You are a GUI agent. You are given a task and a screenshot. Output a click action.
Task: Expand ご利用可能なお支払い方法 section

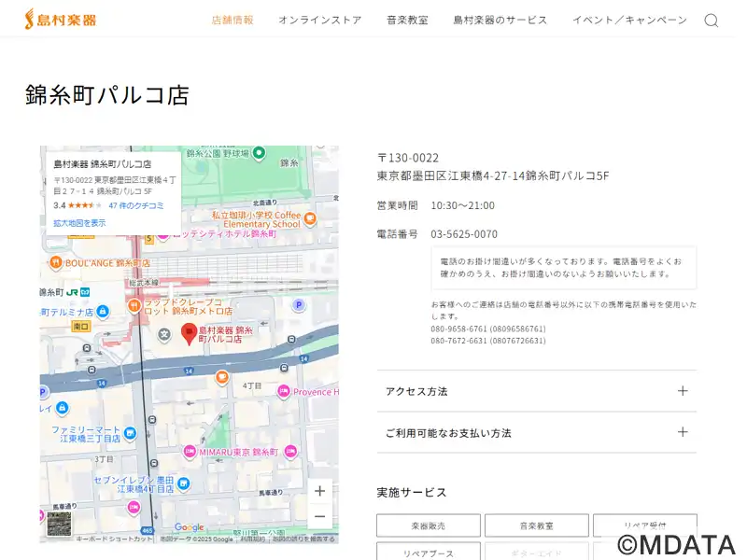click(536, 432)
